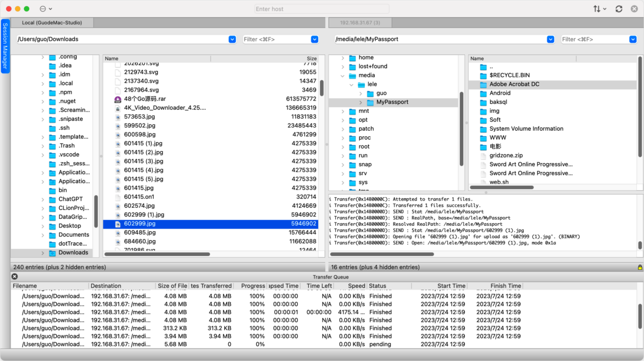Open the Session Manager side tab

click(5, 46)
